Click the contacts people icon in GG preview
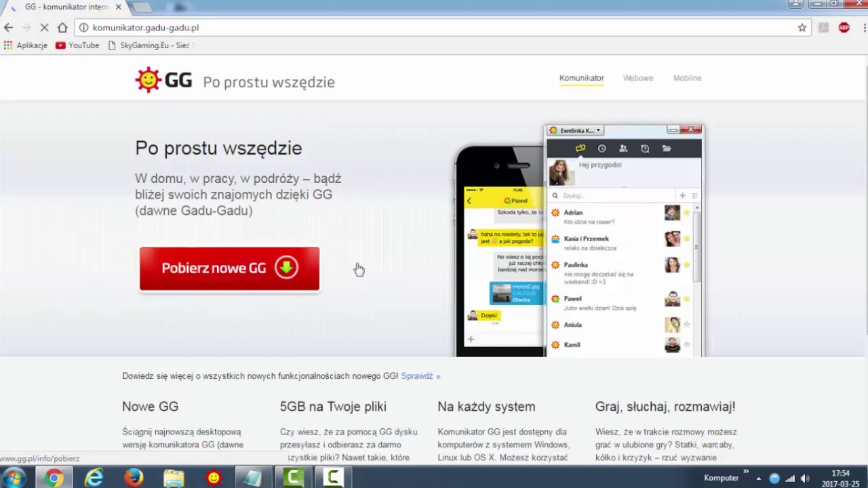The height and width of the screenshot is (488, 868). coord(623,148)
